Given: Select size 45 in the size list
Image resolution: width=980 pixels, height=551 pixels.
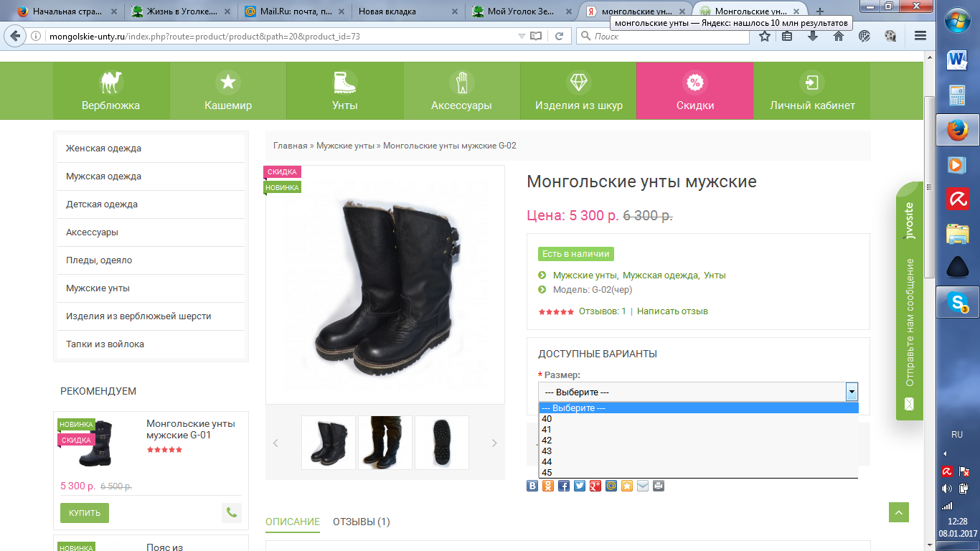Looking at the screenshot, I should [547, 473].
